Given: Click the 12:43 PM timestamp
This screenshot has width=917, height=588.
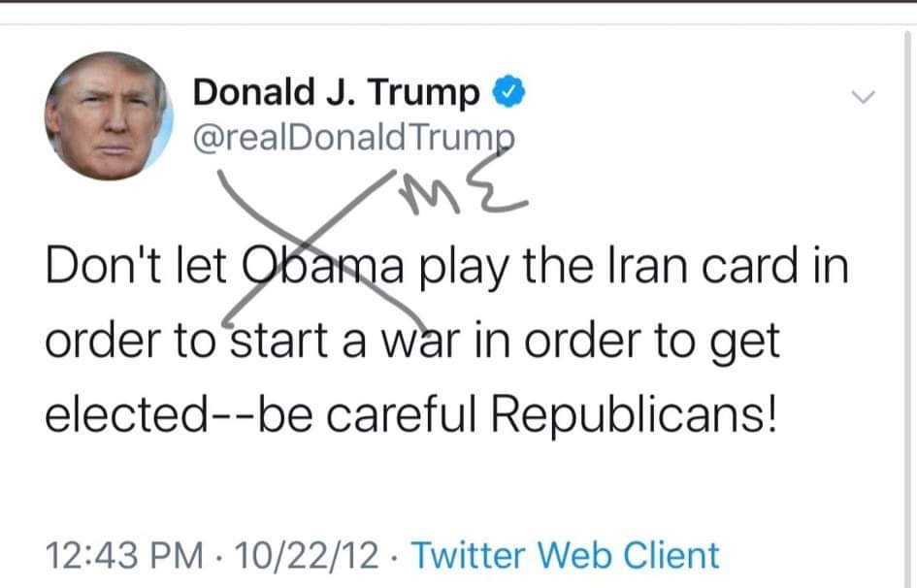Looking at the screenshot, I should point(124,555).
